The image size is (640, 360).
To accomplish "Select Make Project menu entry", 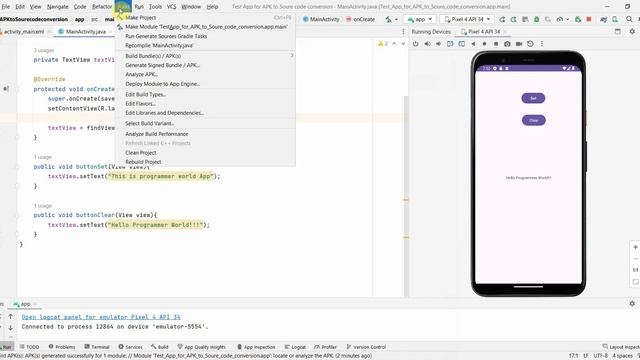I will pos(205,18).
